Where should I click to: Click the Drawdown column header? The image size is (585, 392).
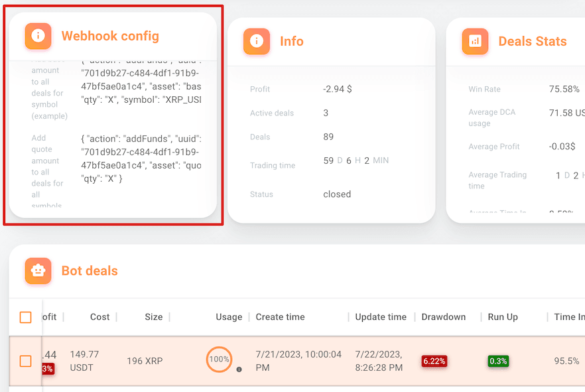[x=444, y=317]
